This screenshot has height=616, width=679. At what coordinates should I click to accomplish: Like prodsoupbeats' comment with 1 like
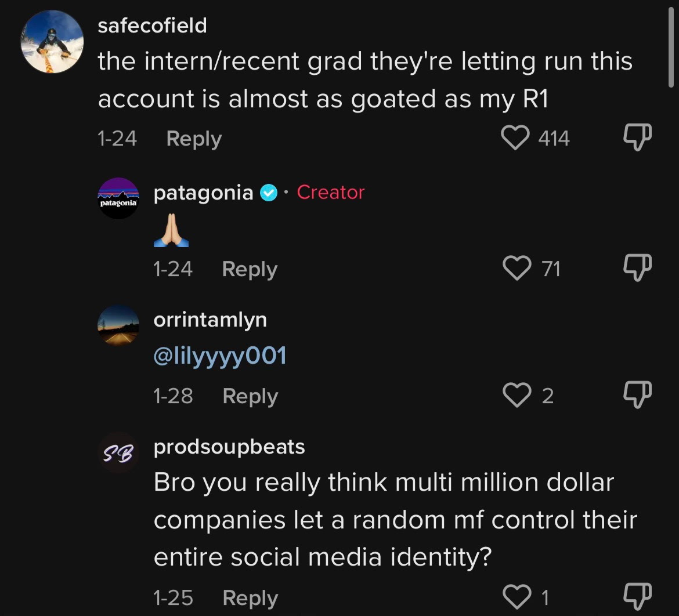(516, 597)
